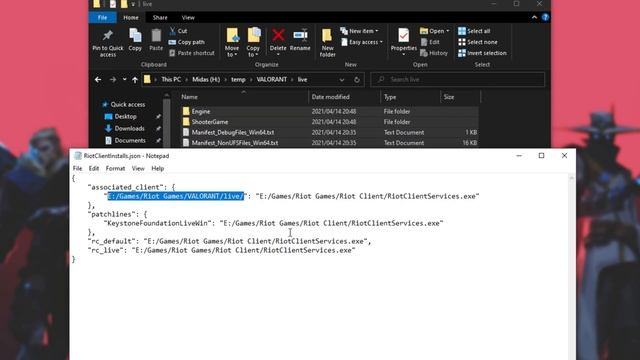Viewport: 640px width, 360px height.
Task: Click the rc_default line in Notepad
Action: tap(229, 241)
